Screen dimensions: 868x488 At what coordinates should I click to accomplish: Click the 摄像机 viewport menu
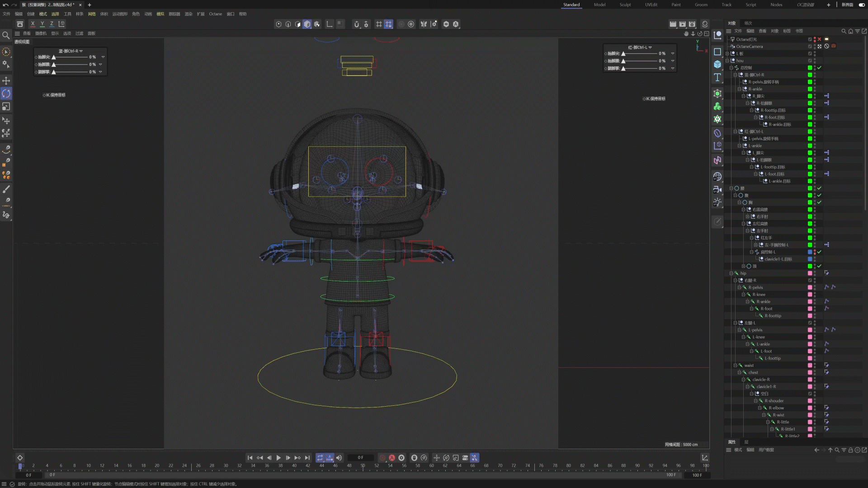[x=41, y=33]
